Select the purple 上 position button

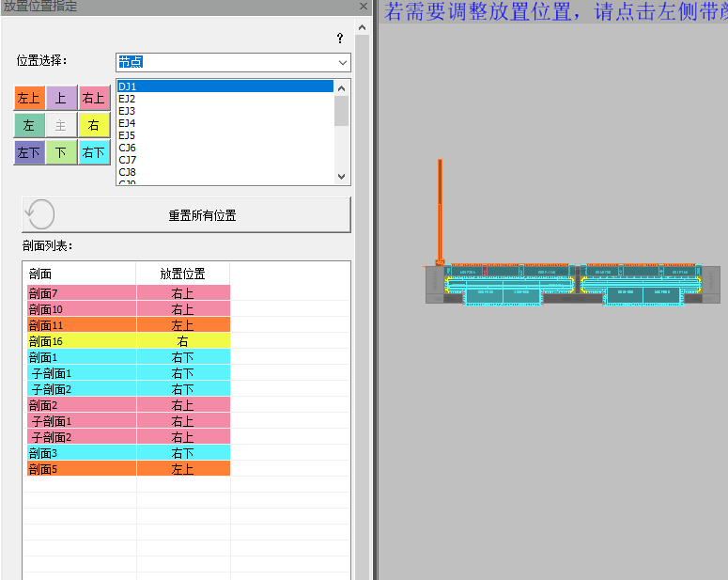(61, 98)
